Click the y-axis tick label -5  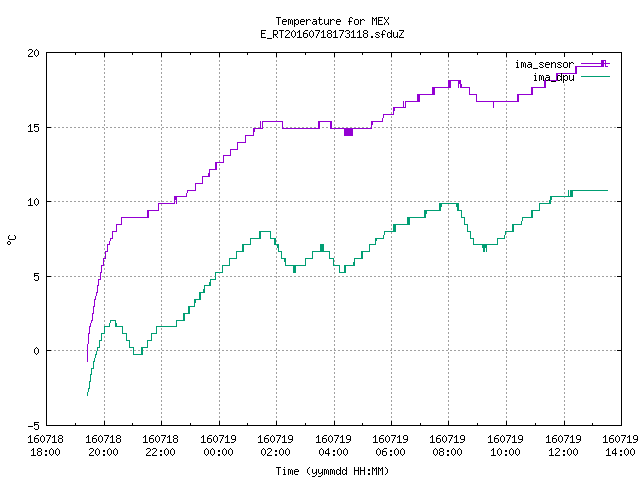click(x=33, y=426)
